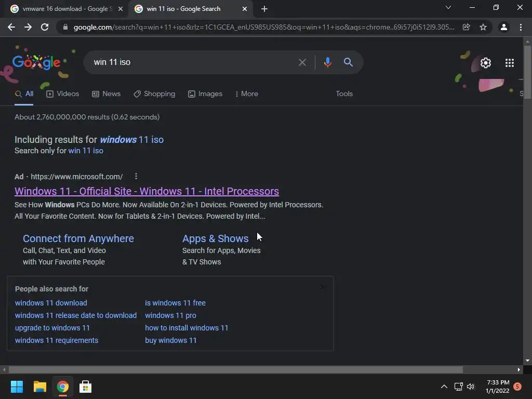Open a new browser tab
532x399 pixels.
(264, 9)
